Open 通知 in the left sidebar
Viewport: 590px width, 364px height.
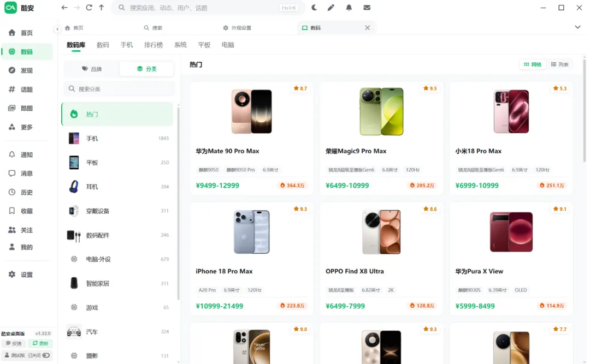27,154
